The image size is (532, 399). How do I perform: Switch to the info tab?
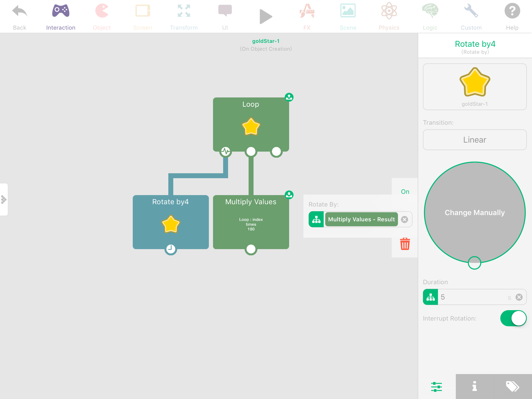tap(474, 386)
